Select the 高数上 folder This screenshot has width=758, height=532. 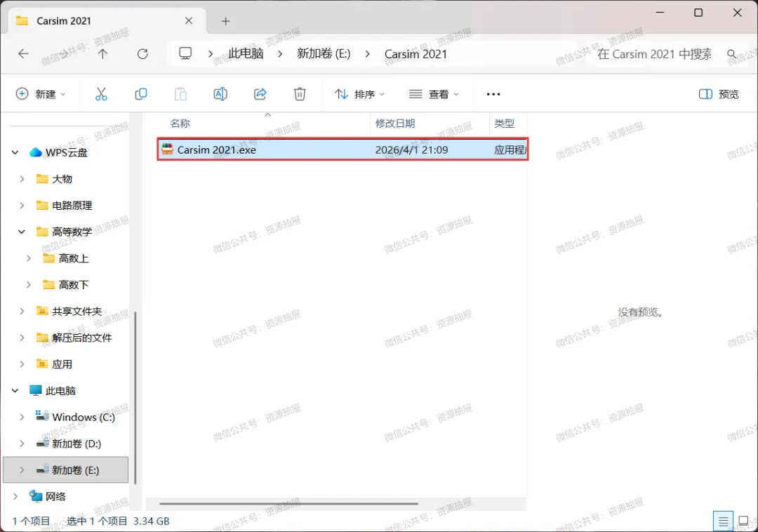tap(73, 258)
